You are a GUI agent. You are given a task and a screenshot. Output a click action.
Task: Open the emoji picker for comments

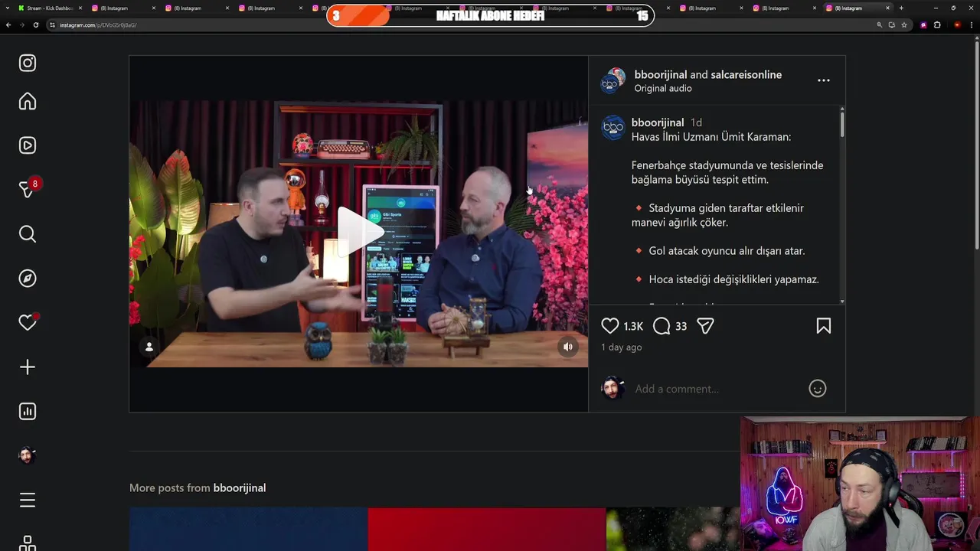tap(818, 389)
